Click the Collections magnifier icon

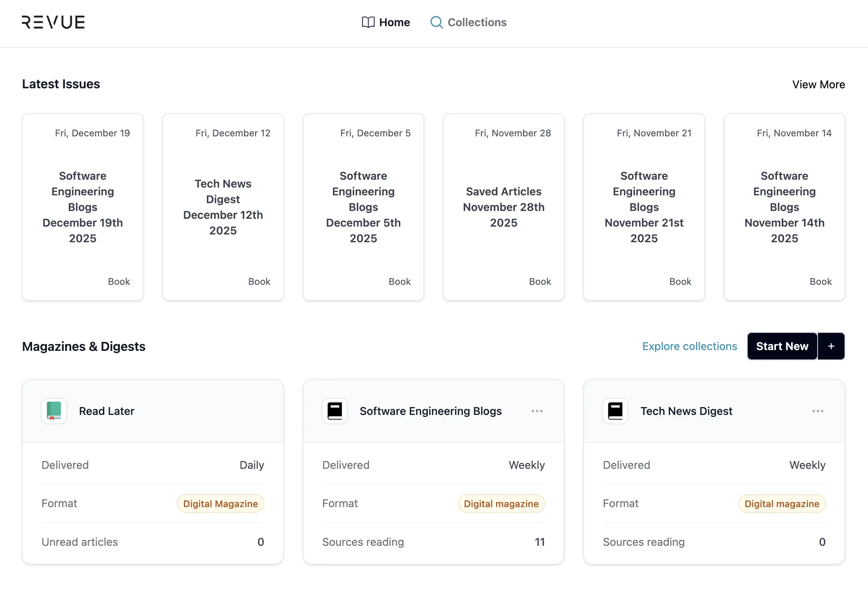coord(436,22)
